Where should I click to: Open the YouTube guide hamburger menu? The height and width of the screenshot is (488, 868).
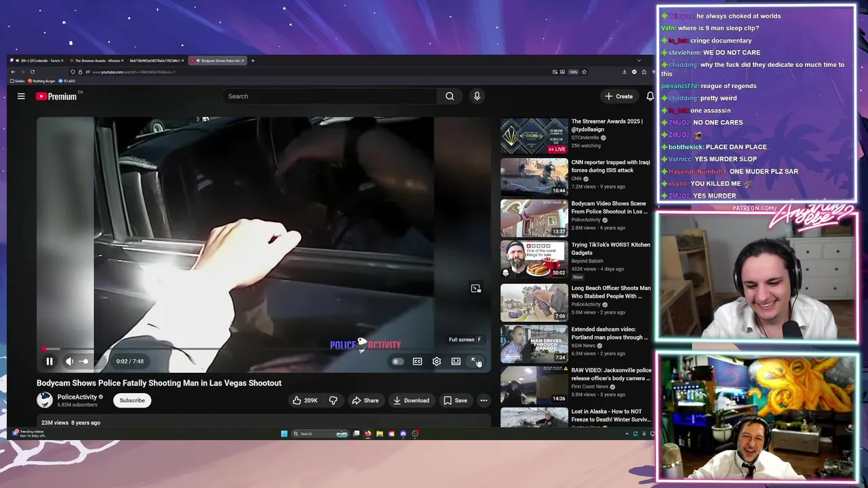tap(21, 96)
